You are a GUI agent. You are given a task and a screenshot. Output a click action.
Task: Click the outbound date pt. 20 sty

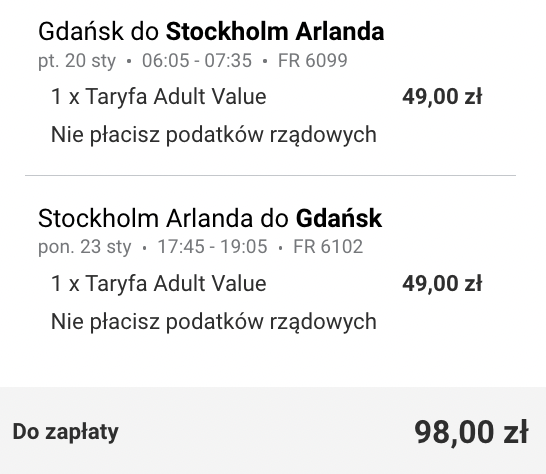pos(77,61)
